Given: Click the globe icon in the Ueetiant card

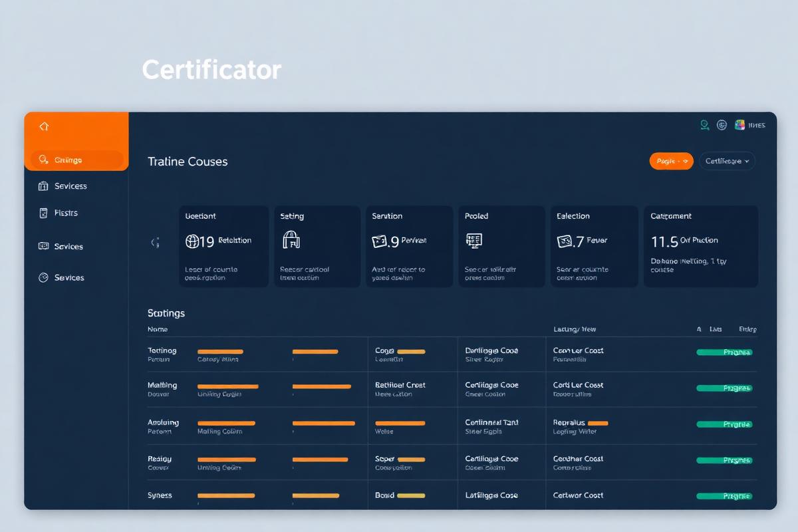Looking at the screenshot, I should 192,241.
